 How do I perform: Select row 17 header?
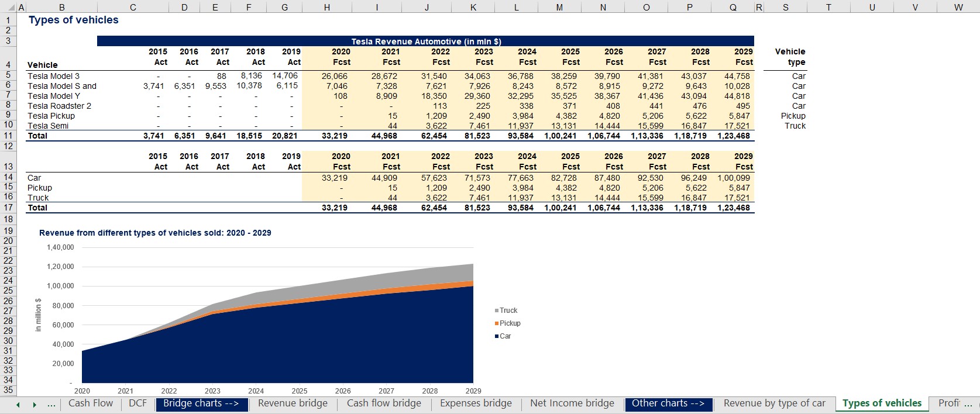(8, 208)
